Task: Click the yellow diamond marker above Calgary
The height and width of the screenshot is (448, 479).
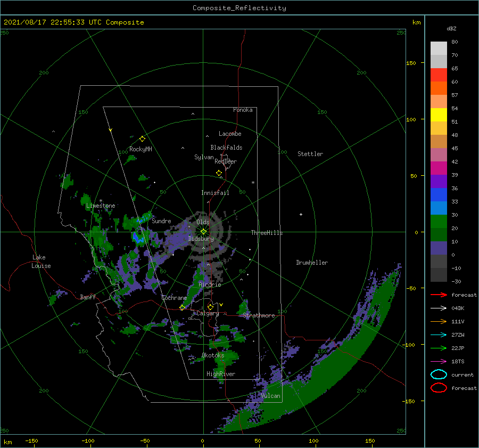Action: [x=210, y=307]
